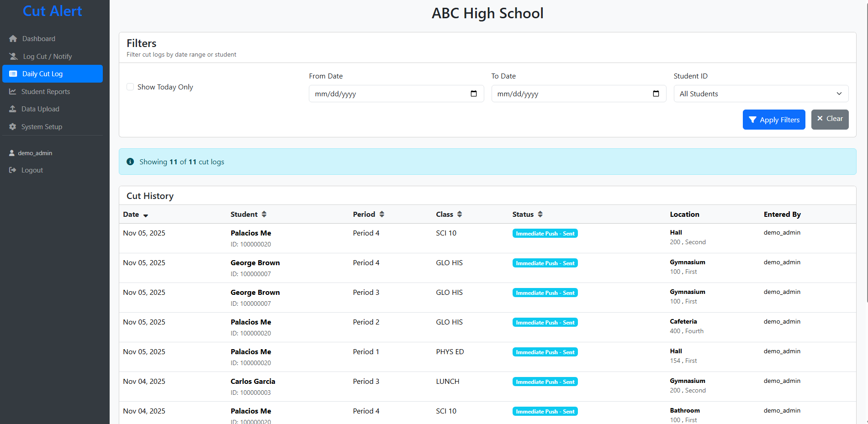Click the Logout arrow icon
Viewport: 868px width, 424px height.
coord(13,170)
